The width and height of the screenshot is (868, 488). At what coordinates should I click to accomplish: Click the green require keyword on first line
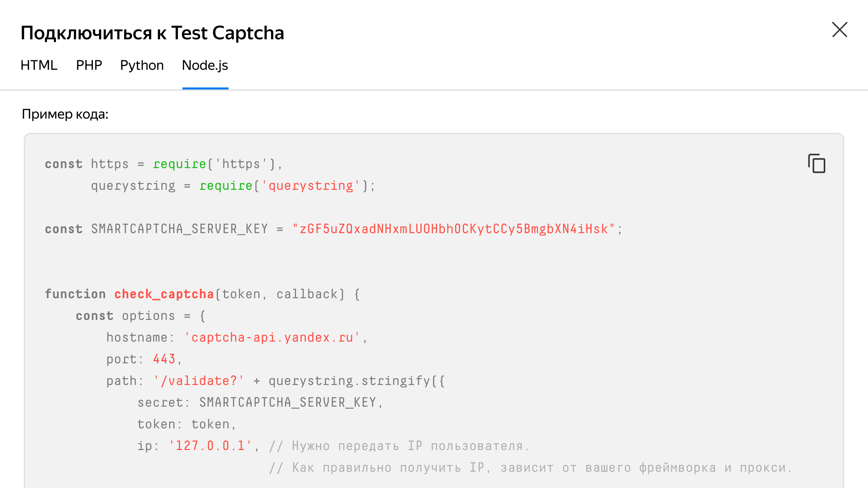tap(179, 164)
